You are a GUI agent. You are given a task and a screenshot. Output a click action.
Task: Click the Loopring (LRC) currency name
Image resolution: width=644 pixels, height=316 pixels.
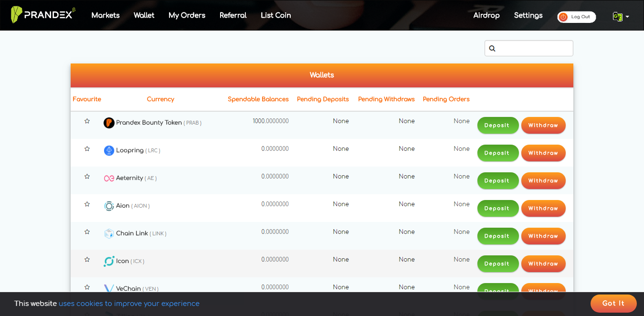(x=138, y=150)
